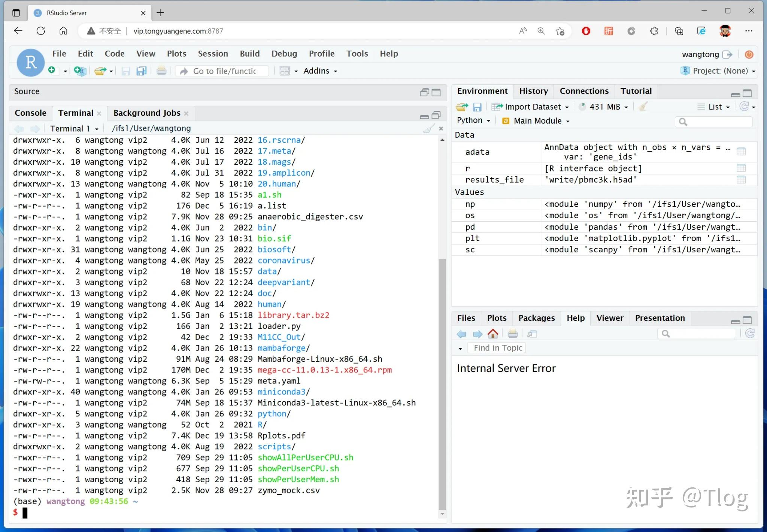This screenshot has height=532, width=767.
Task: Click Help pane print icon
Action: coord(512,334)
